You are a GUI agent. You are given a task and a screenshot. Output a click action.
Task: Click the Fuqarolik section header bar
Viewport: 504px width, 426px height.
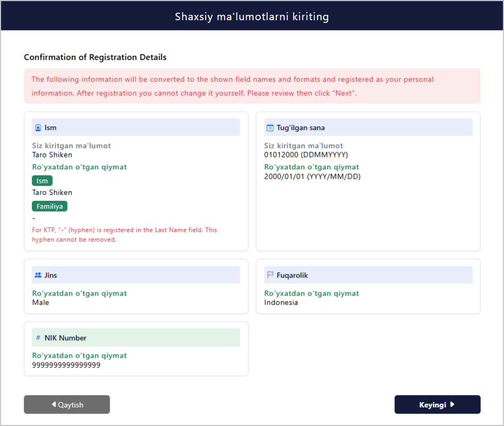coord(368,275)
